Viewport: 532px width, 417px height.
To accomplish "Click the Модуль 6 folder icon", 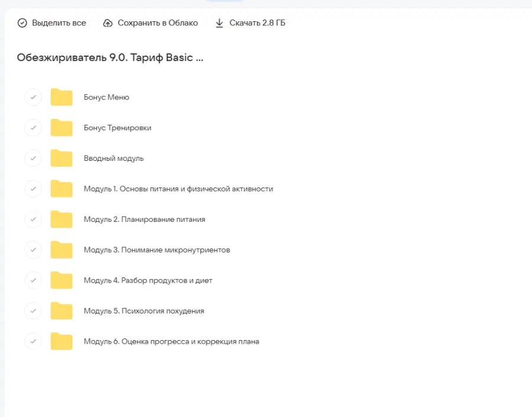I will pyautogui.click(x=61, y=341).
